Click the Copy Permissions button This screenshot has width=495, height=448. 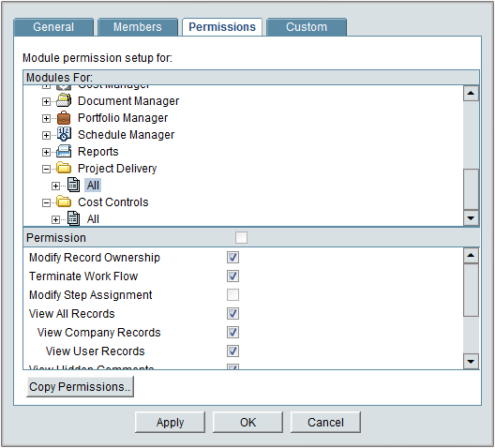tap(80, 387)
